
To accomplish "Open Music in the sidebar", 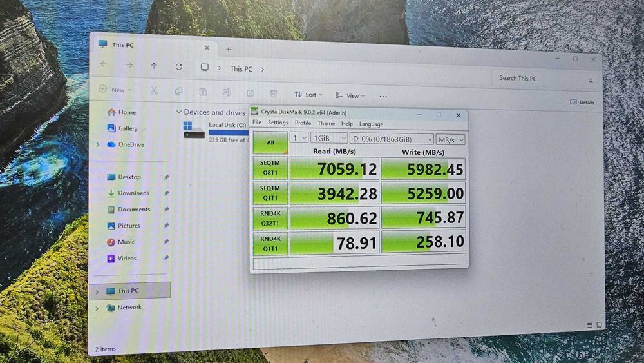I will [121, 242].
